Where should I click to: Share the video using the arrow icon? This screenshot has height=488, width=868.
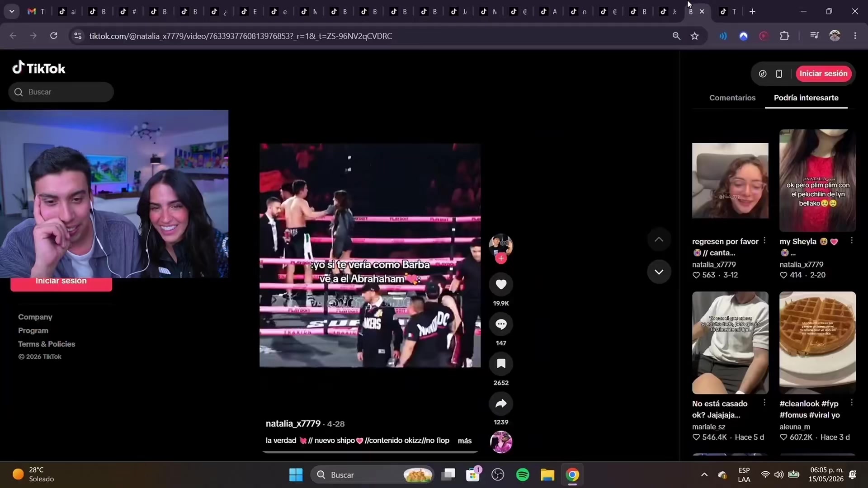pos(501,404)
